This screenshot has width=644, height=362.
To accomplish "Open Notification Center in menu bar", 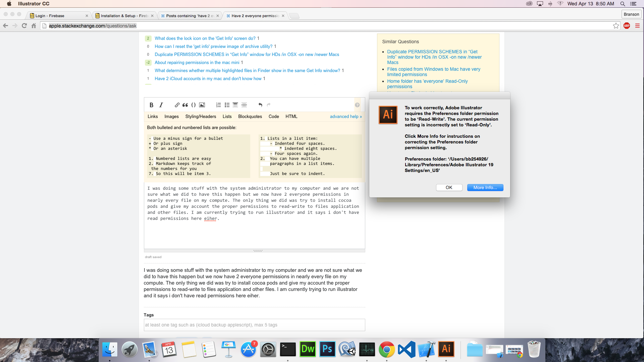I will pyautogui.click(x=633, y=4).
